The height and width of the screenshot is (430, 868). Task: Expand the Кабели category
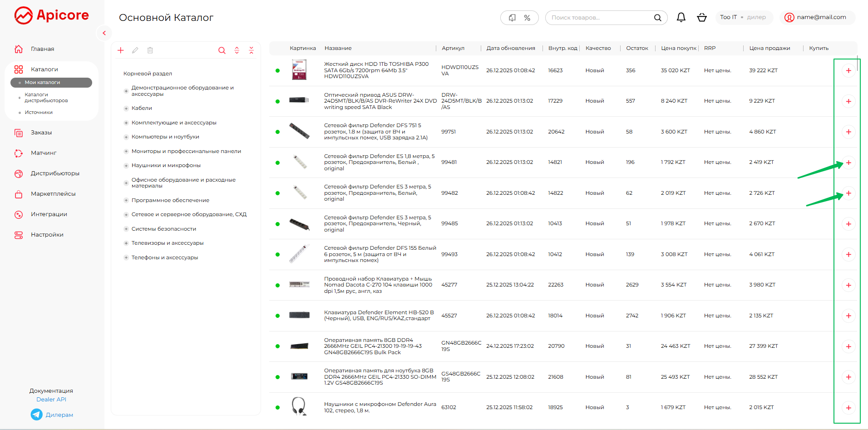[126, 109]
